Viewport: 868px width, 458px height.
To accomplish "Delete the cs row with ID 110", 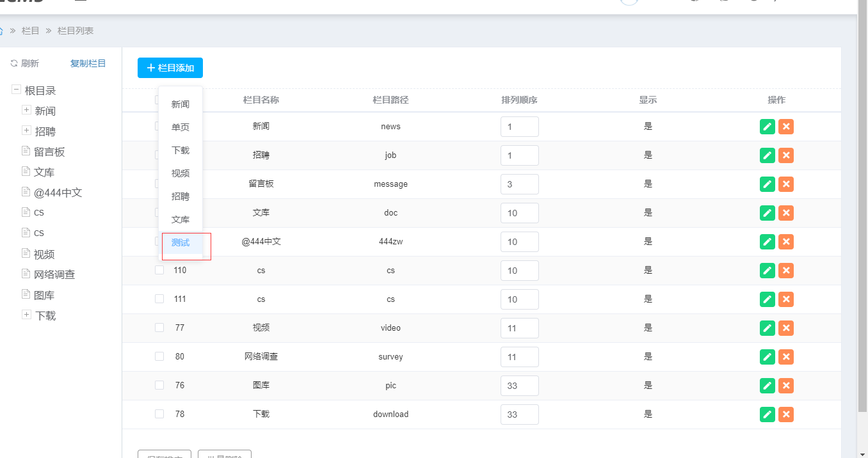I will [x=787, y=271].
